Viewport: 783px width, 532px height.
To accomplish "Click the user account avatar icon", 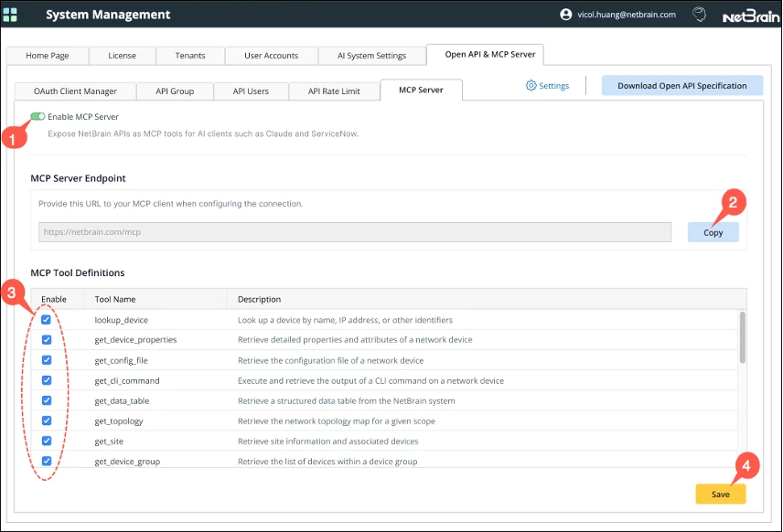I will pos(566,15).
